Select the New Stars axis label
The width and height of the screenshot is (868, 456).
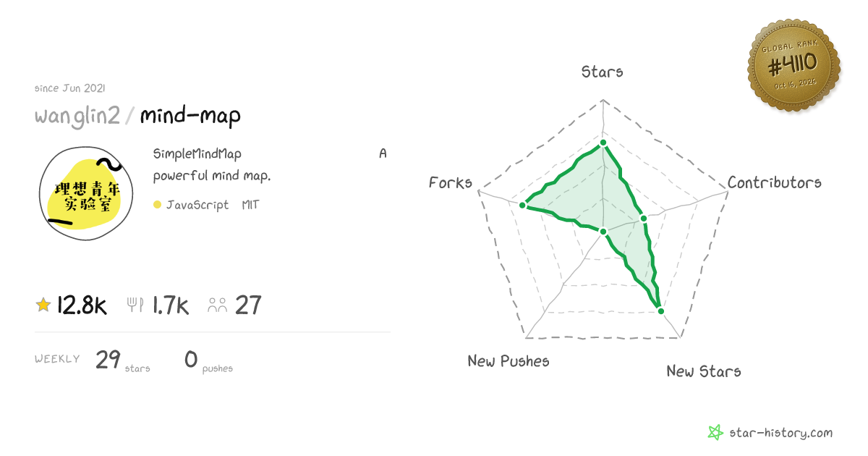(704, 371)
